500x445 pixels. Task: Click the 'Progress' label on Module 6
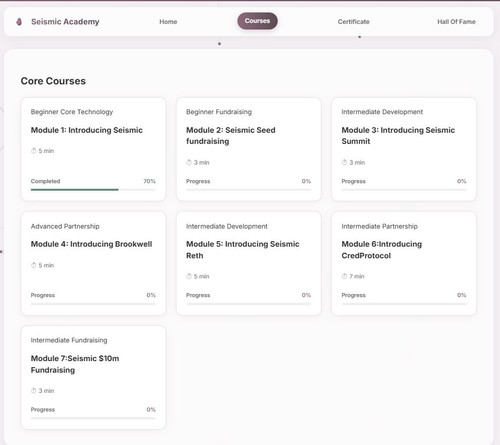click(x=353, y=295)
